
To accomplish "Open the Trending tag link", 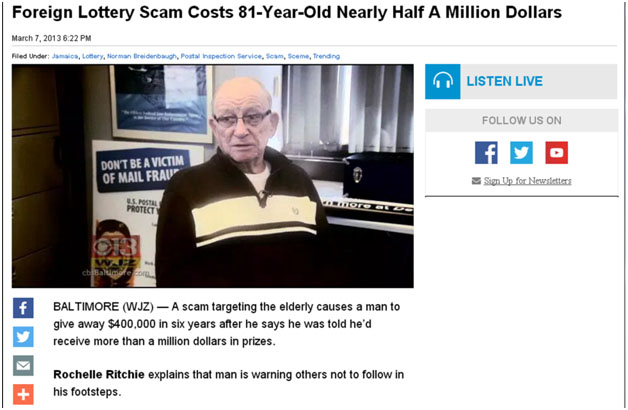I will coord(326,56).
